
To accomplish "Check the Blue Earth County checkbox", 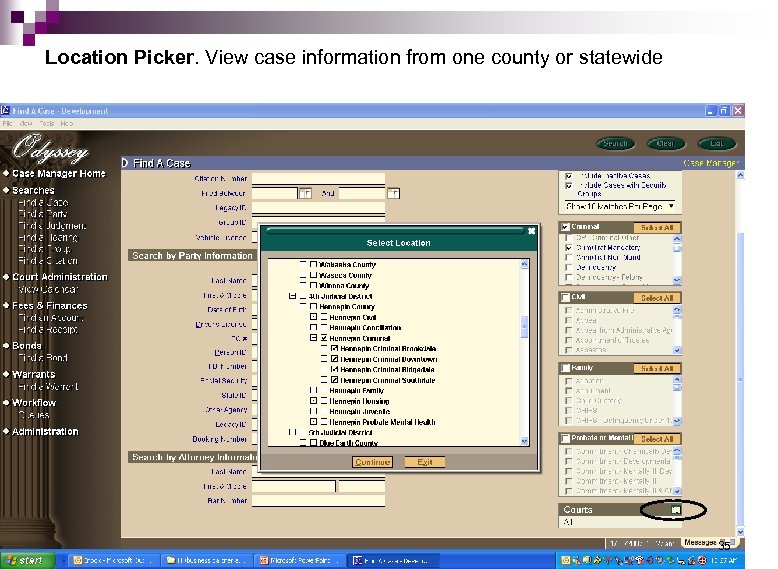I will pos(313,443).
